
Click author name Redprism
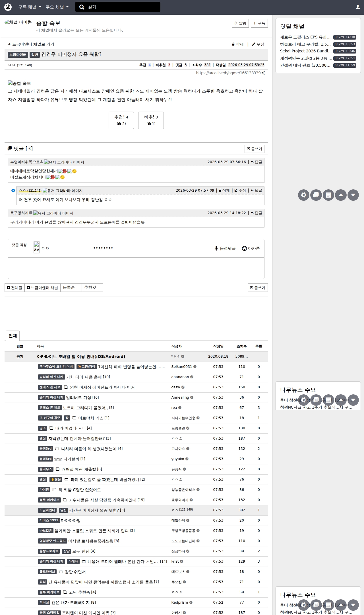pos(180,603)
